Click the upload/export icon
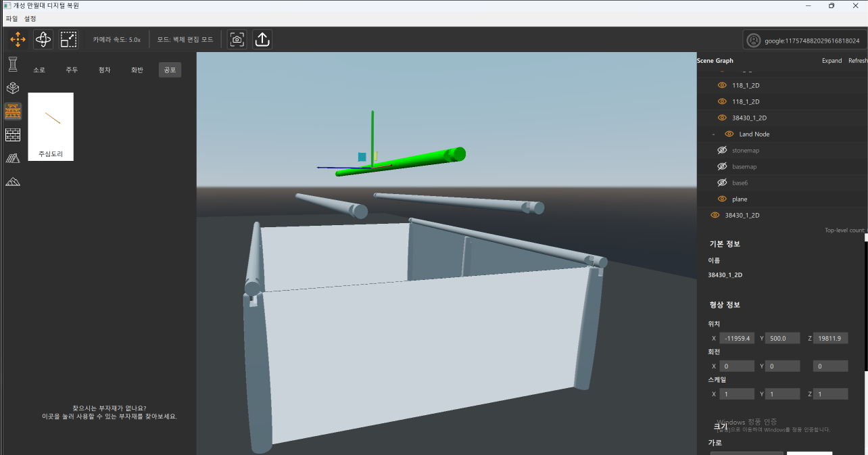Viewport: 868px width, 455px height. [x=262, y=40]
